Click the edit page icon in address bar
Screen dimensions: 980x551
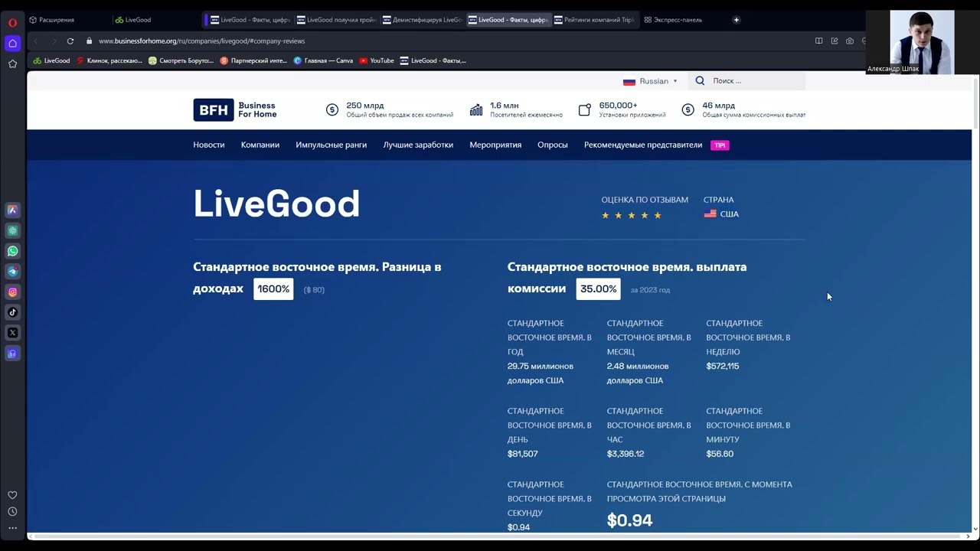click(x=835, y=41)
